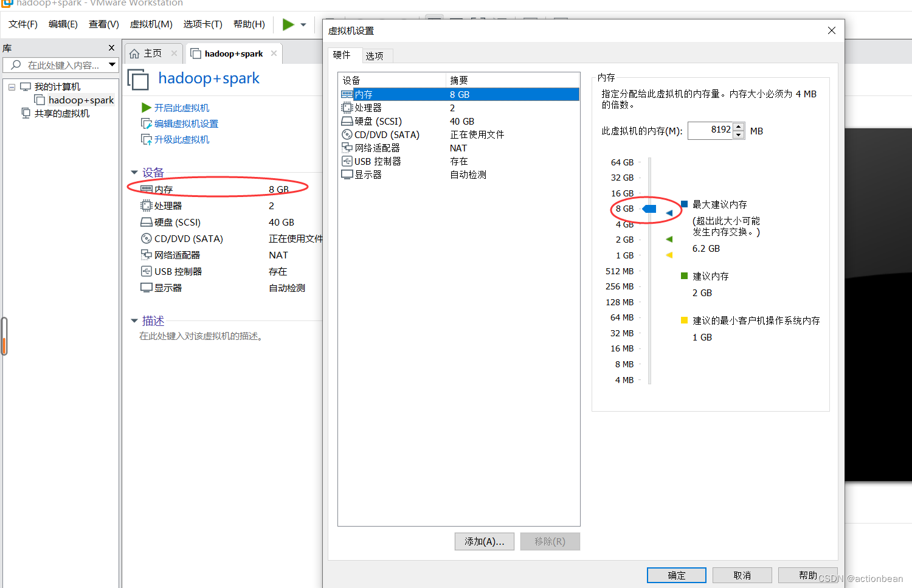Open the library search filter dropdown
Viewport: 912px width, 588px height.
coord(112,64)
